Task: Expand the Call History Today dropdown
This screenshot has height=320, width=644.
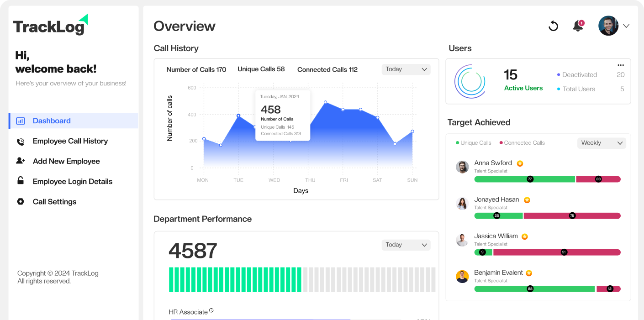Action: (x=406, y=69)
